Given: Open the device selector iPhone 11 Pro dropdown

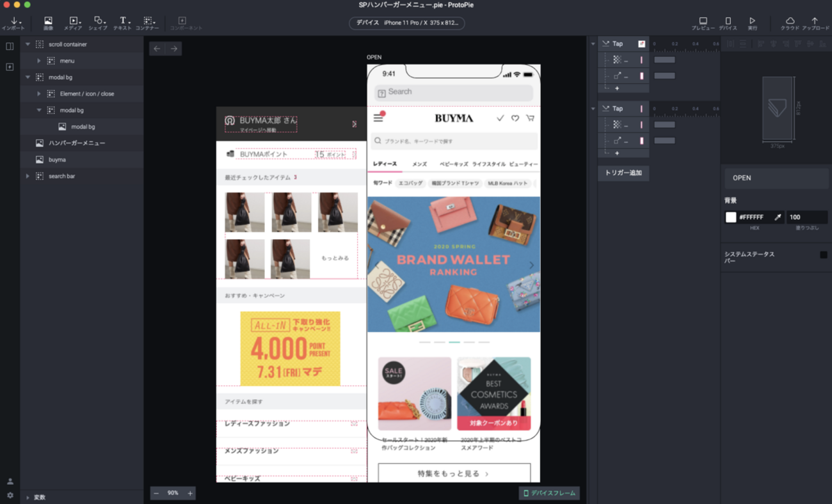Looking at the screenshot, I should [x=407, y=23].
